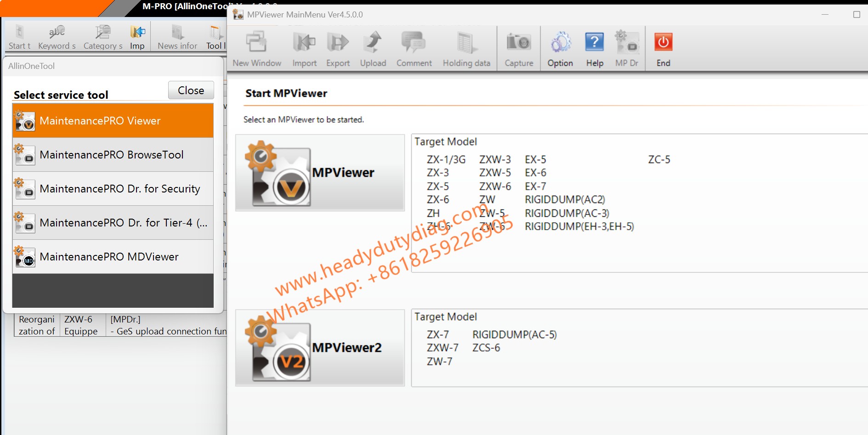Open New Window in MPViewer toolbar
Screen dimensions: 868x435
(256, 49)
